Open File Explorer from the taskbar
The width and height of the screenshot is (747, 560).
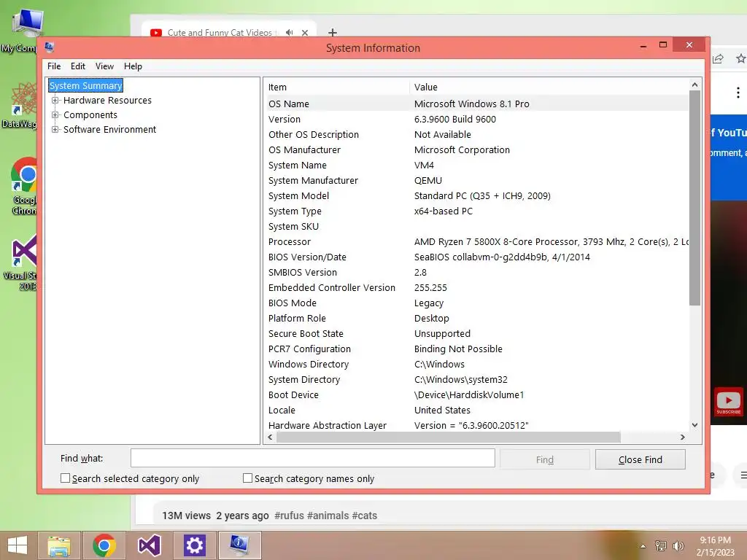tap(59, 545)
